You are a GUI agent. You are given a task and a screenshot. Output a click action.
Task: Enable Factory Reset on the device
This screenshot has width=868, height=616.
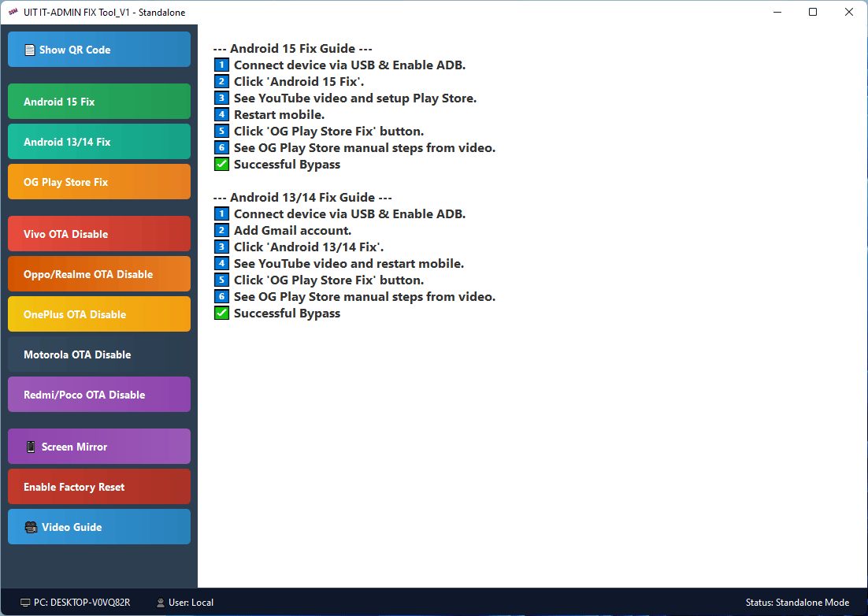pyautogui.click(x=99, y=486)
